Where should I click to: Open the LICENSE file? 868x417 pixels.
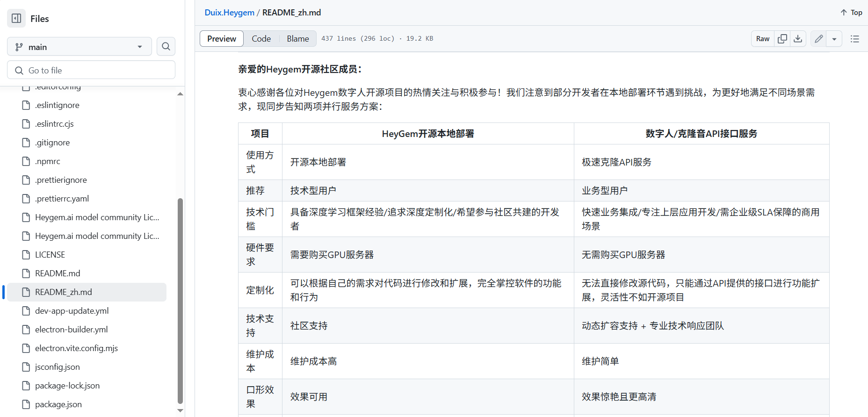click(50, 255)
